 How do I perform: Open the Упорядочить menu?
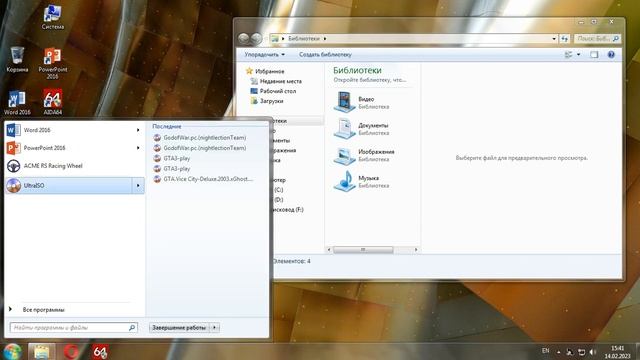264,54
